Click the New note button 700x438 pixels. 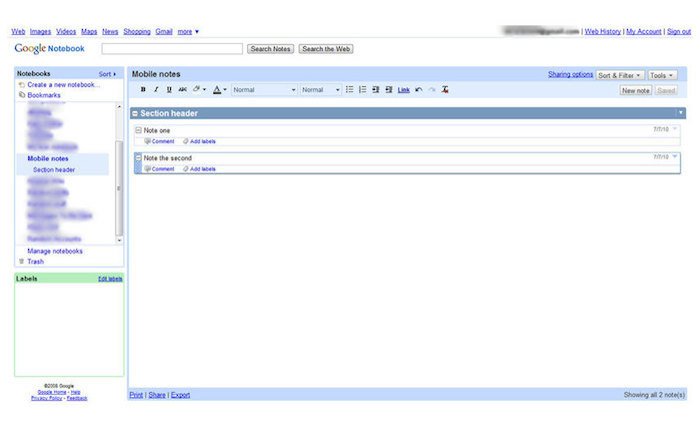(x=635, y=90)
